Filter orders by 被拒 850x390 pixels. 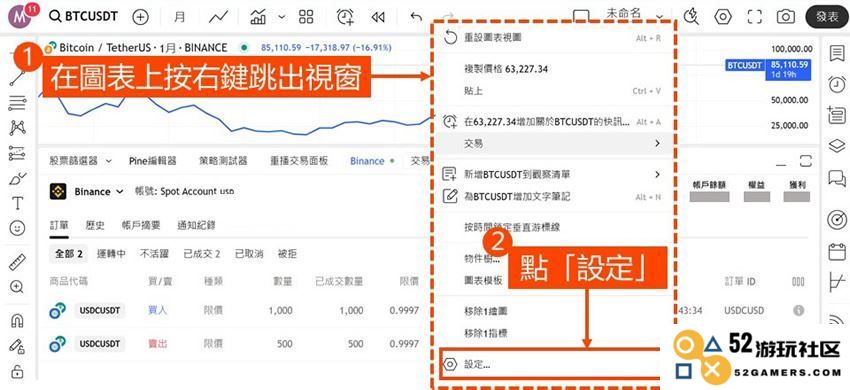[287, 254]
